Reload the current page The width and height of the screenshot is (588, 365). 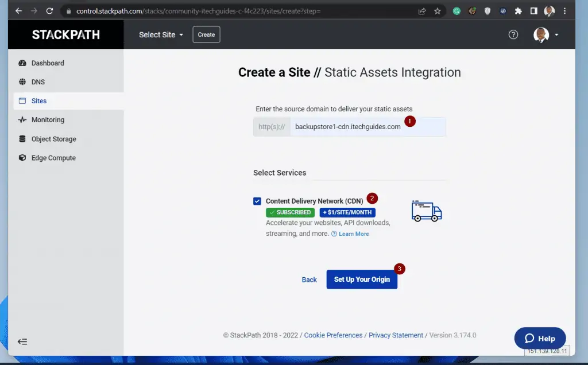[x=49, y=11]
